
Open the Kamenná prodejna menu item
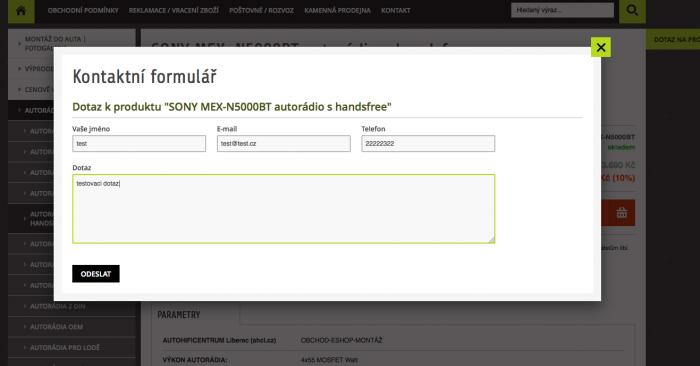pos(337,10)
